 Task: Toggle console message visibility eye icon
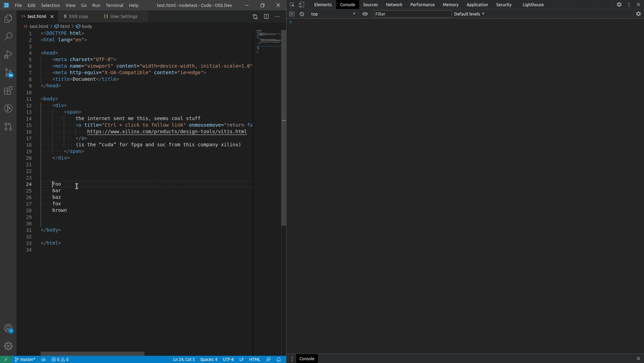[365, 14]
